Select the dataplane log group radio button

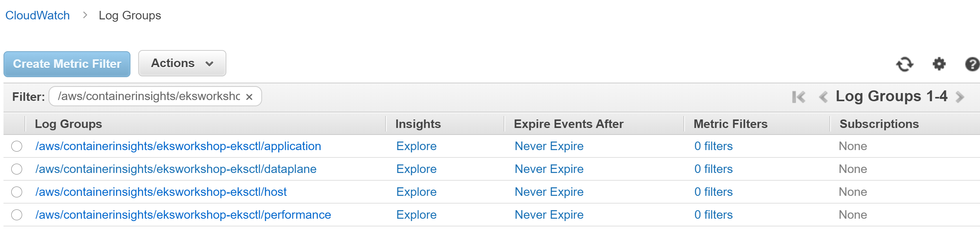pos(17,169)
